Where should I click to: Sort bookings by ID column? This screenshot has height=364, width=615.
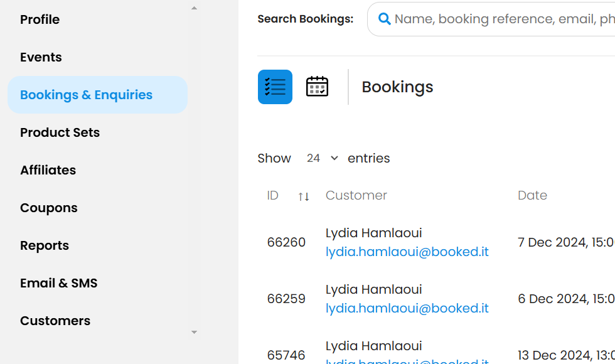click(x=303, y=196)
